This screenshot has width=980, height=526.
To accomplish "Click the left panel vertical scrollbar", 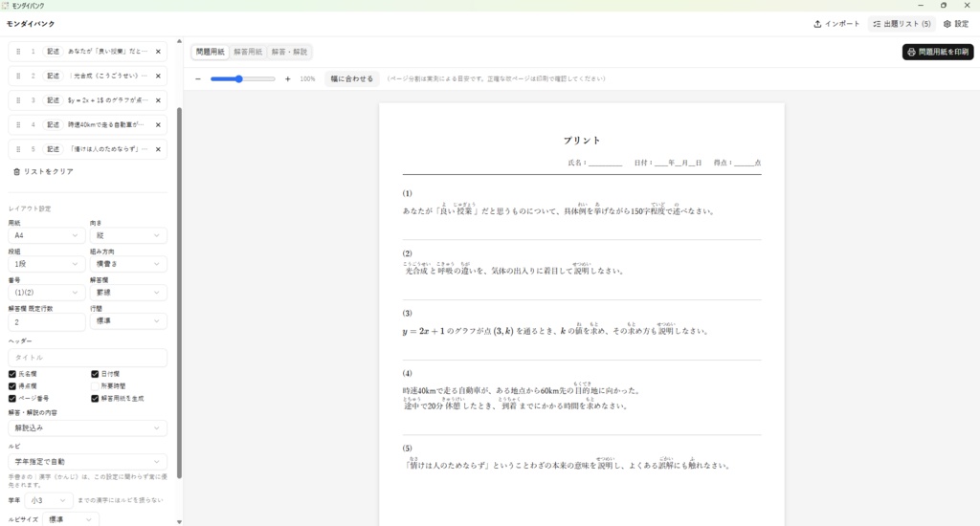I will point(179,293).
